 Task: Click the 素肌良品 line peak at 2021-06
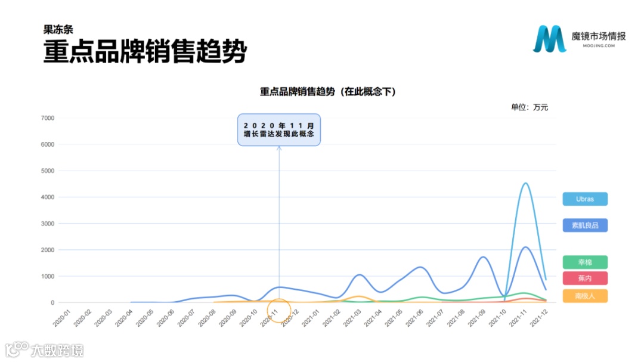(421, 267)
